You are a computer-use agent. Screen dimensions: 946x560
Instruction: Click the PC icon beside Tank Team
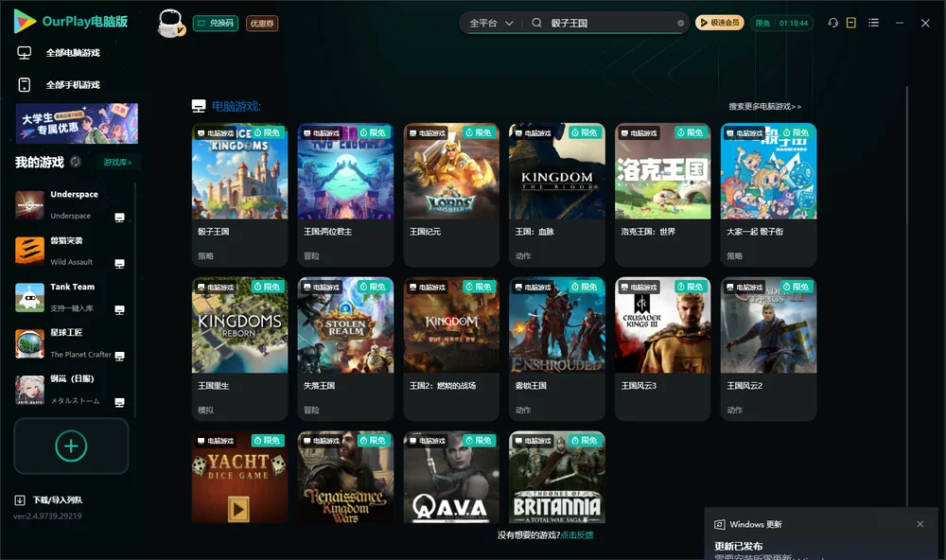119,310
